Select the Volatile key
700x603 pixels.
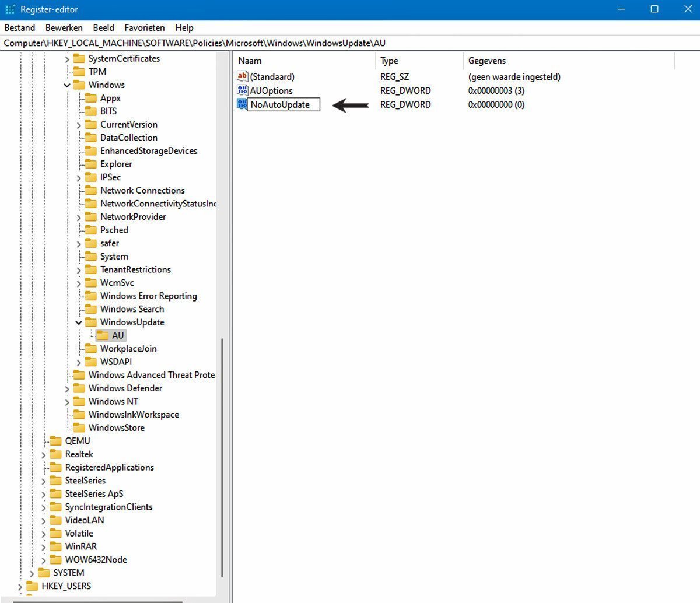click(x=79, y=533)
